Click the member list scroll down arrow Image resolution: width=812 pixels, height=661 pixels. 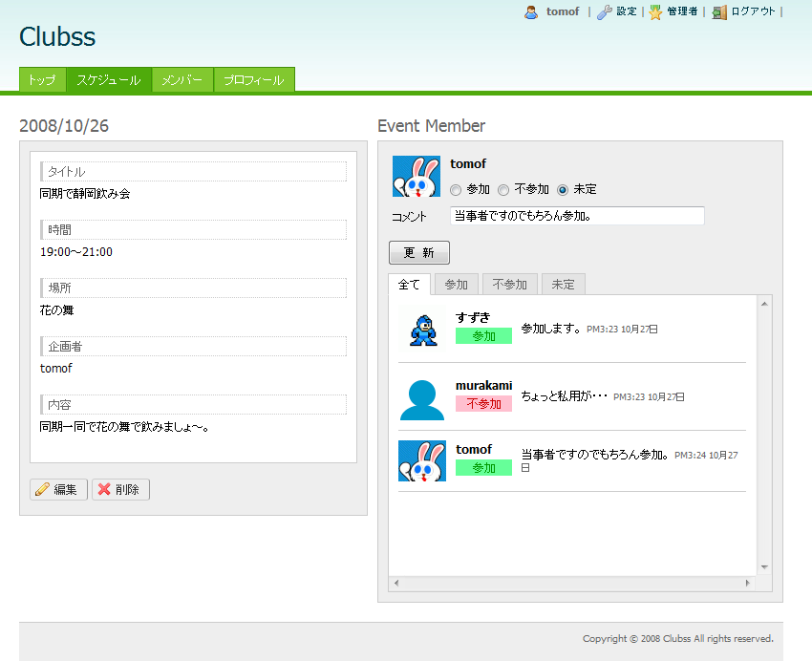(x=764, y=567)
